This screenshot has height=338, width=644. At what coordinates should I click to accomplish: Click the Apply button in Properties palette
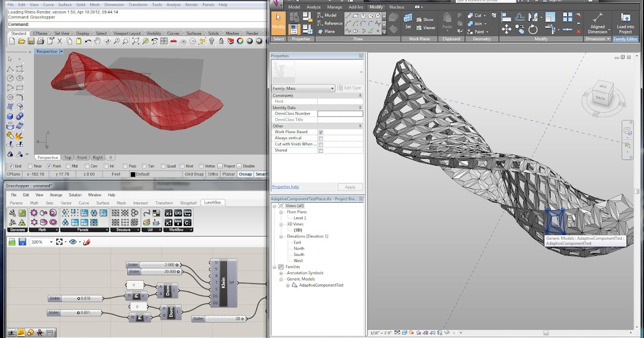[350, 187]
